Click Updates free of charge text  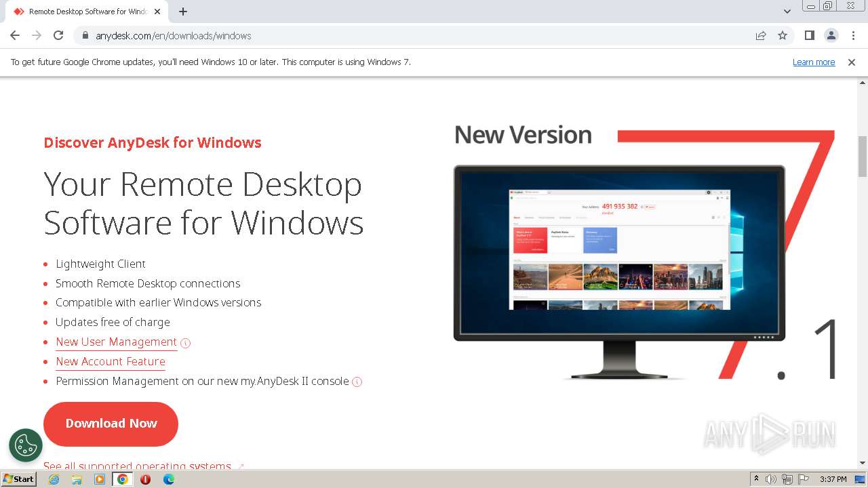point(113,323)
